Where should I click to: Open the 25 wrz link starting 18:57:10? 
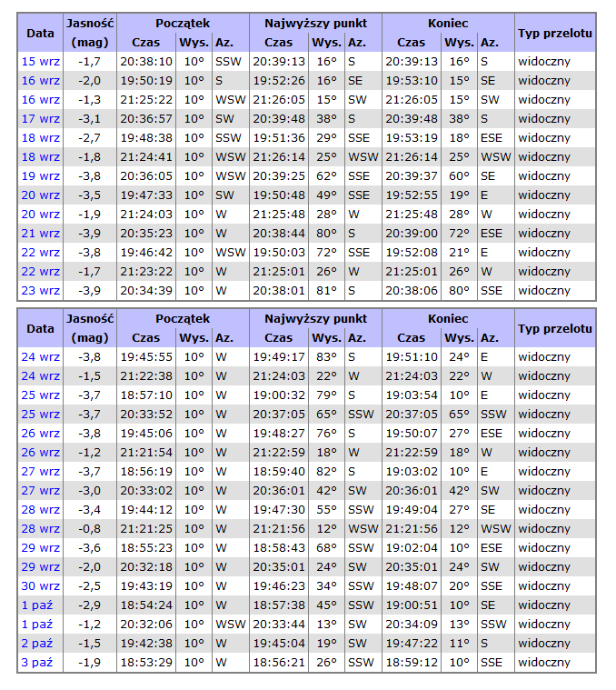click(x=41, y=395)
